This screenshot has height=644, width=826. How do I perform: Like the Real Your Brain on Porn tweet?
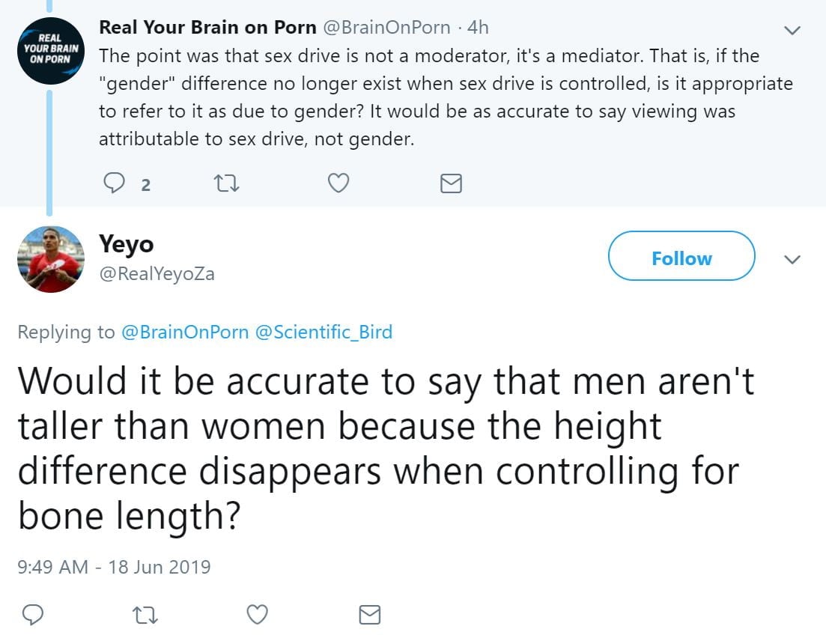coord(338,183)
